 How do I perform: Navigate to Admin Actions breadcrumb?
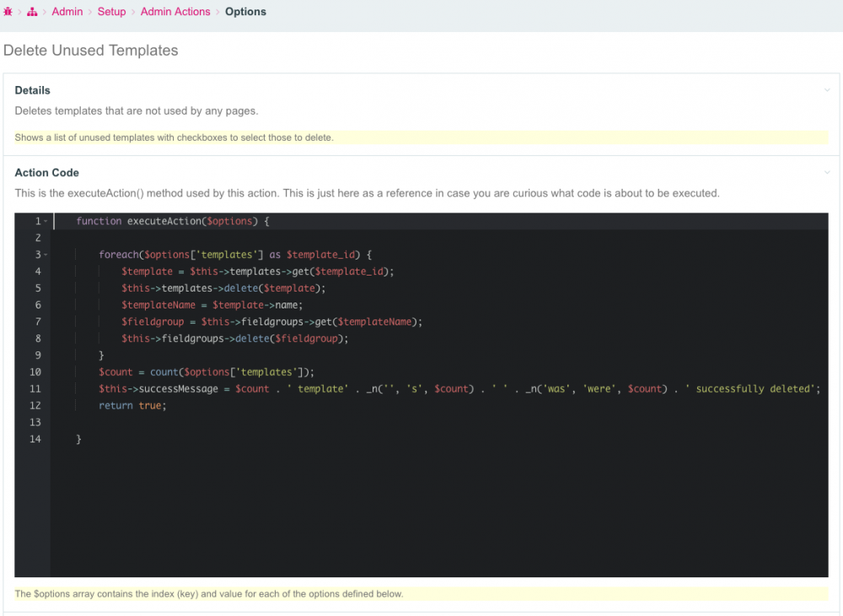175,12
